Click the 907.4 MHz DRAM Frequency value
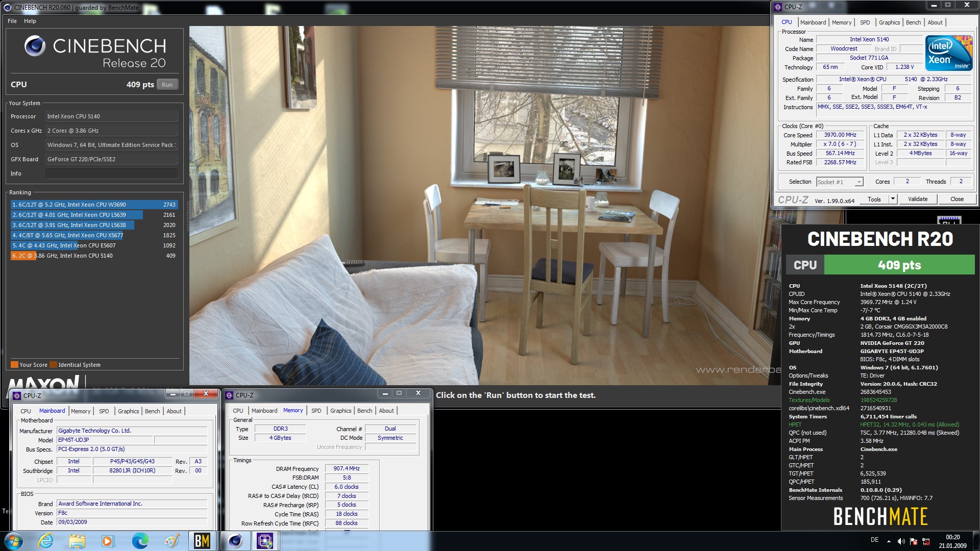Viewport: 980px width, 551px height. coord(347,468)
